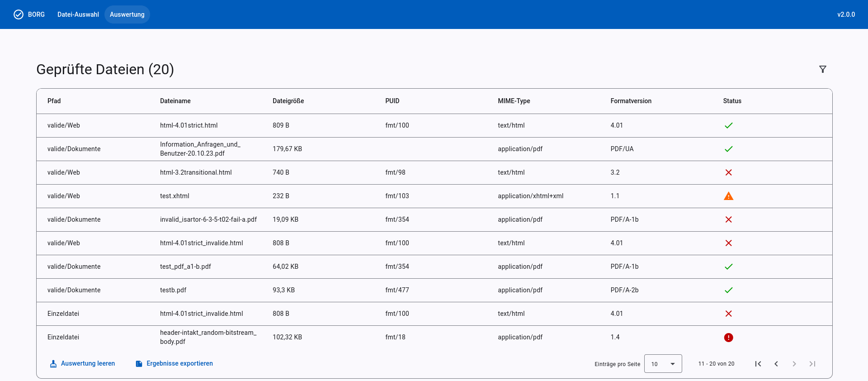Viewport: 868px width, 381px height.
Task: Select the html-4.01strict.html file name
Action: point(189,125)
